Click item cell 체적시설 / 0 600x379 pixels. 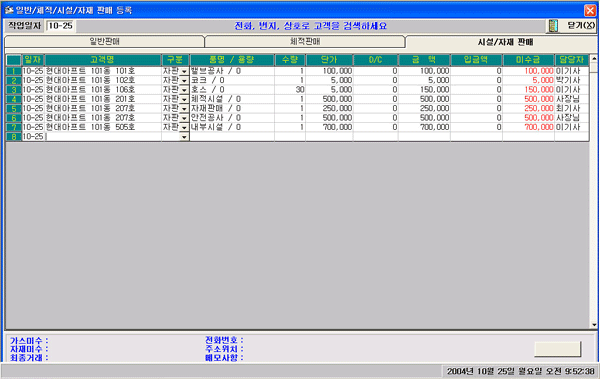[232, 99]
